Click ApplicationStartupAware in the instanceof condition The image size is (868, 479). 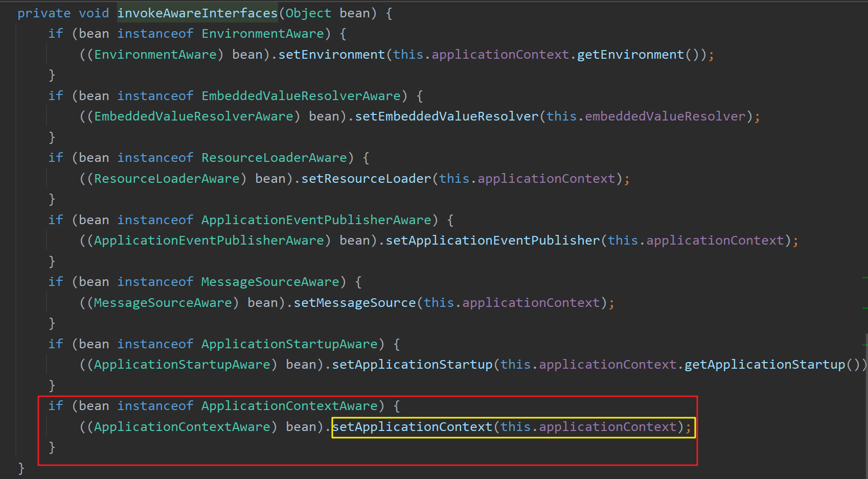(289, 344)
